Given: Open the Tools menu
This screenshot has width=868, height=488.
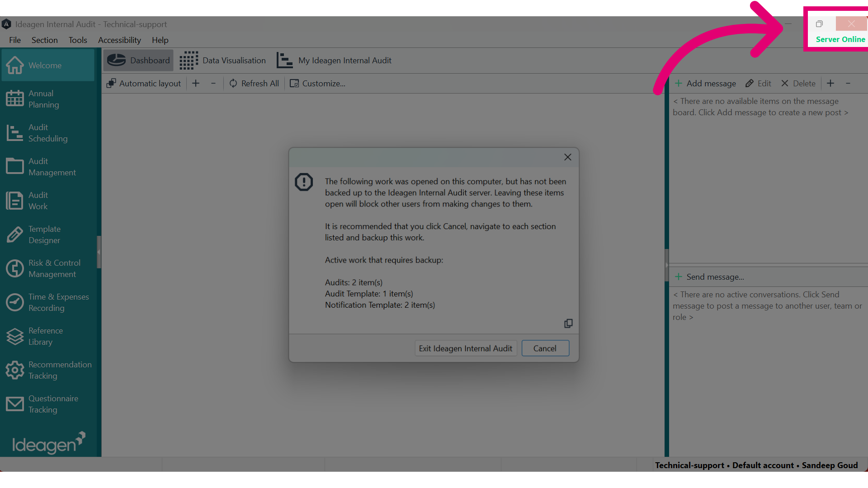Looking at the screenshot, I should coord(78,40).
